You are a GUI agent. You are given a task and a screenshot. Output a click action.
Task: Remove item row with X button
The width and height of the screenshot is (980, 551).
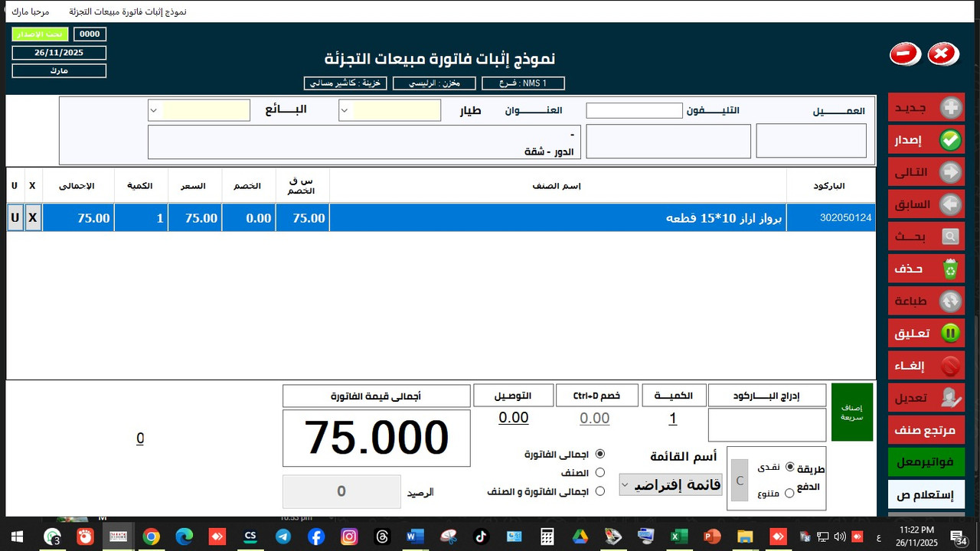pyautogui.click(x=33, y=218)
